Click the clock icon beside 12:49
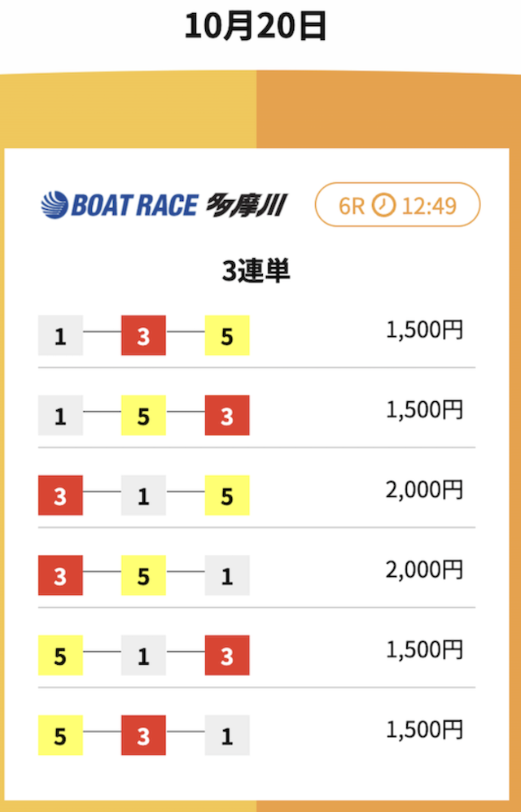 pyautogui.click(x=383, y=205)
